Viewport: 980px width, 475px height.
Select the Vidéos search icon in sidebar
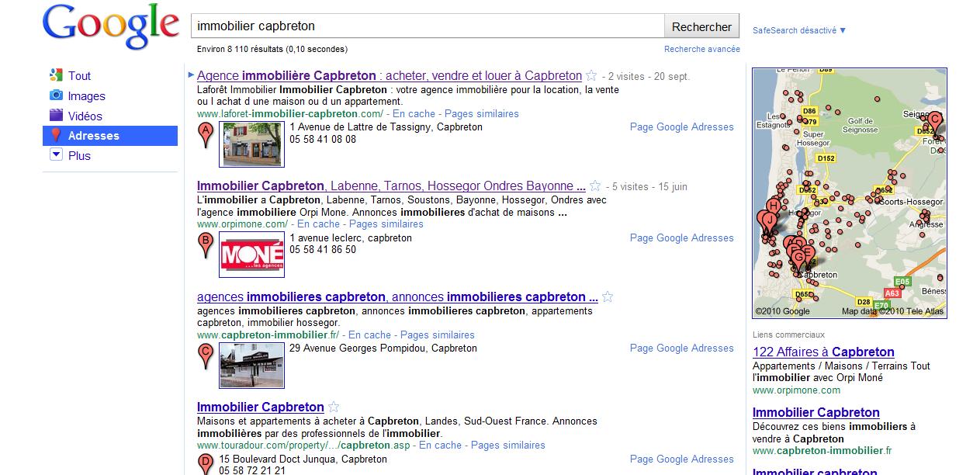56,116
